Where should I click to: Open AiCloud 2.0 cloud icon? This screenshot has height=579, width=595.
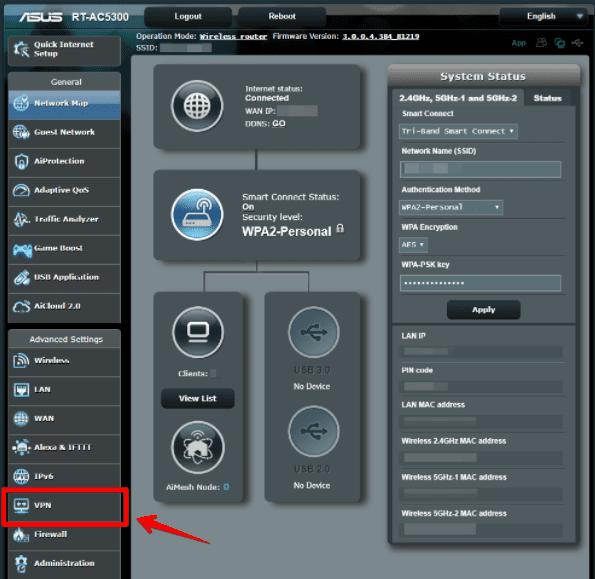(x=21, y=307)
